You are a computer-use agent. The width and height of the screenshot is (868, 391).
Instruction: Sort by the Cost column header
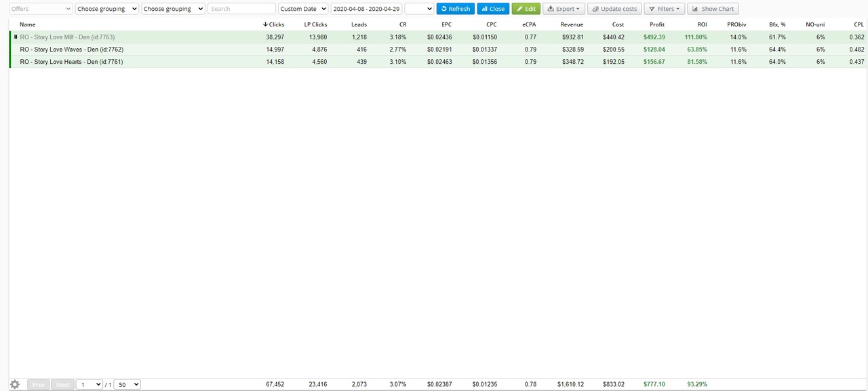click(618, 24)
